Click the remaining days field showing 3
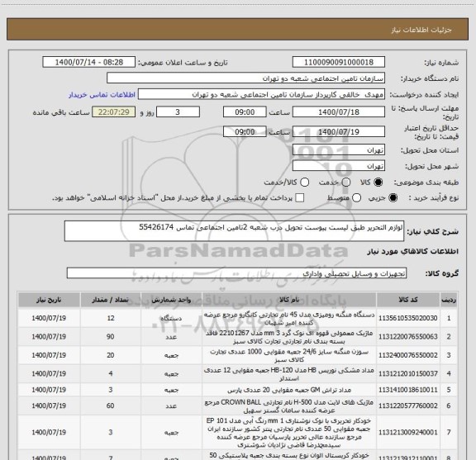 (x=178, y=112)
